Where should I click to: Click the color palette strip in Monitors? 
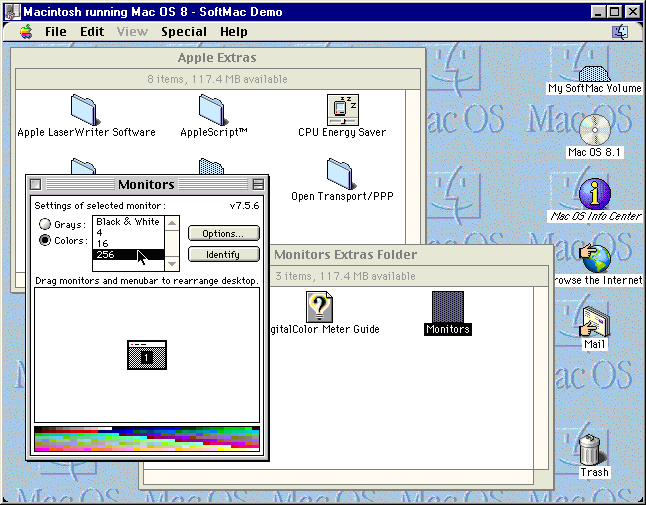coord(147,439)
